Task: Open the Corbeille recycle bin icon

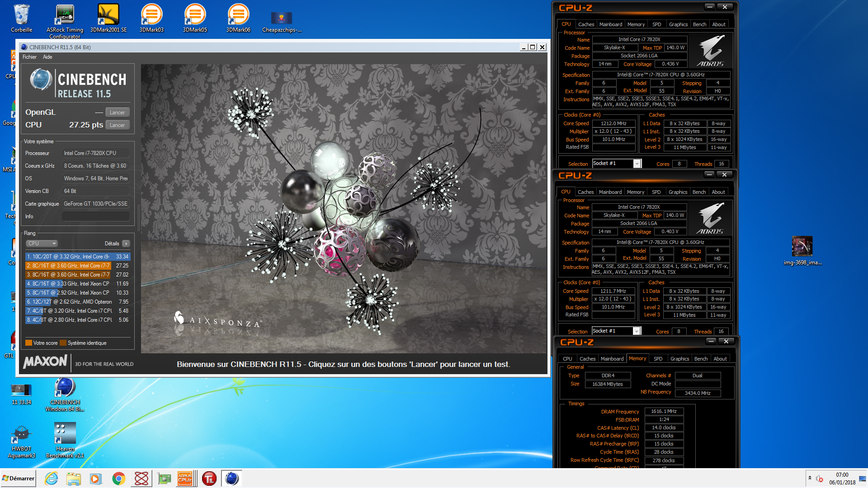Action: click(21, 18)
